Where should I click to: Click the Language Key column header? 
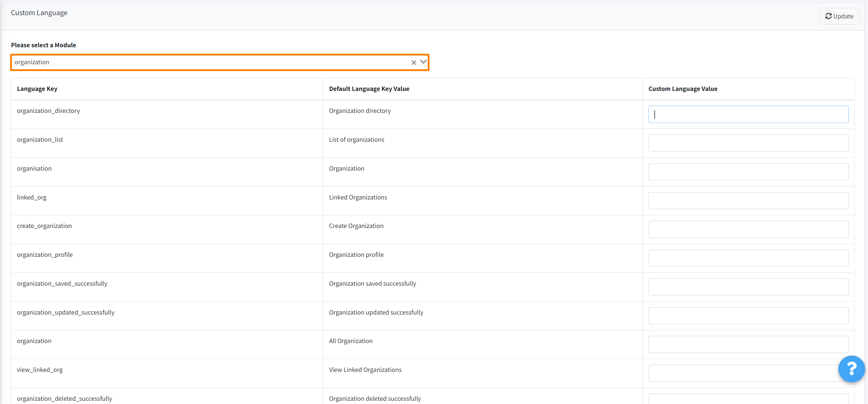coord(37,89)
